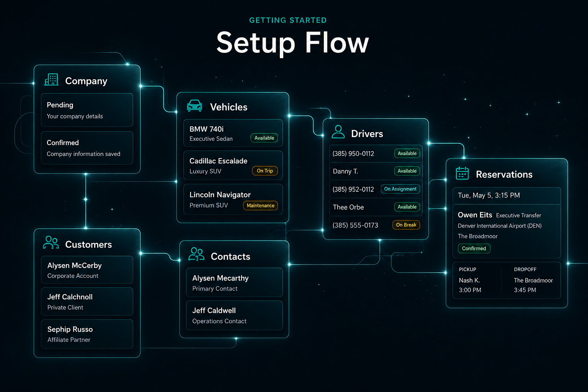Select driver number (385) 555-0173
This screenshot has height=392, width=588.
tap(355, 225)
